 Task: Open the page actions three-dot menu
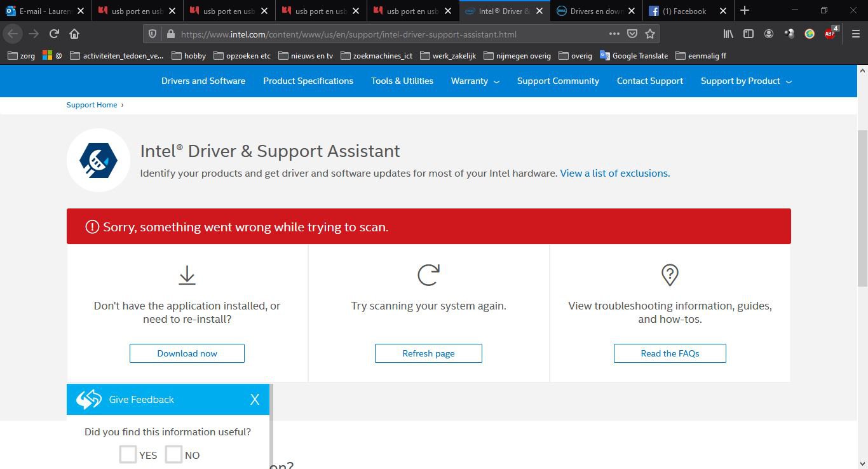click(614, 34)
